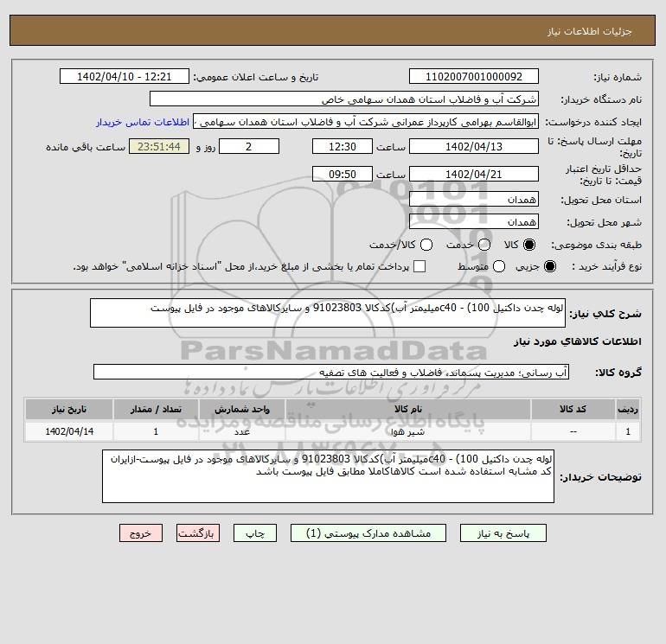The width and height of the screenshot is (666, 644).
Task: Click the بازگشت back button
Action: point(198,532)
